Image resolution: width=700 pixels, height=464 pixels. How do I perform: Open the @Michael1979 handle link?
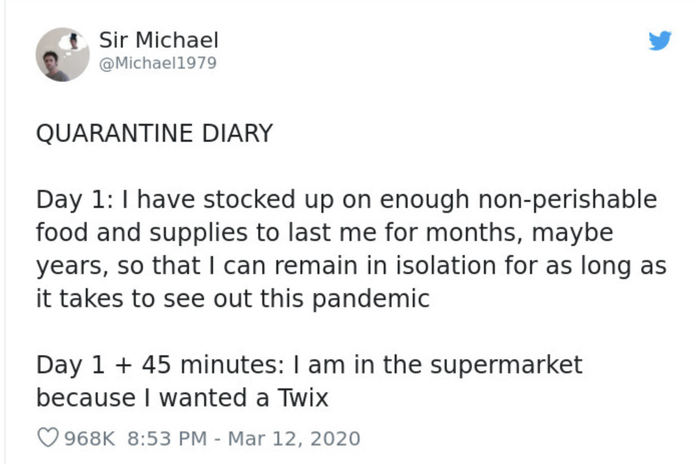pyautogui.click(x=158, y=63)
